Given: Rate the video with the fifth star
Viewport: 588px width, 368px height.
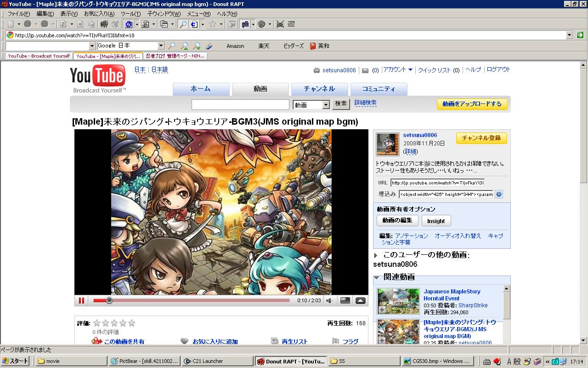Looking at the screenshot, I should point(132,323).
